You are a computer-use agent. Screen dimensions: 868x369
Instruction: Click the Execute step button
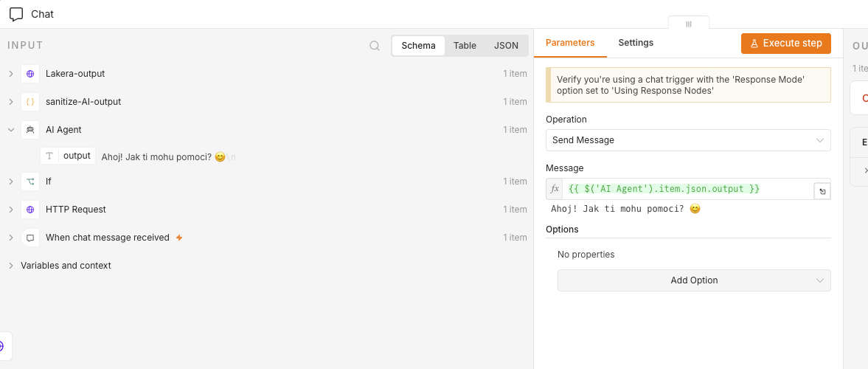pyautogui.click(x=786, y=44)
